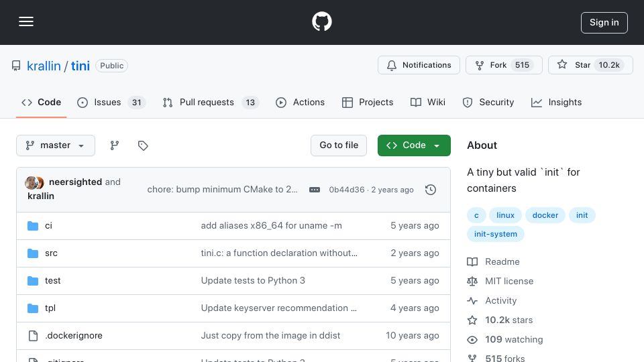This screenshot has width=644, height=362.
Task: Switch to the Pull requests tab
Action: coord(211,102)
